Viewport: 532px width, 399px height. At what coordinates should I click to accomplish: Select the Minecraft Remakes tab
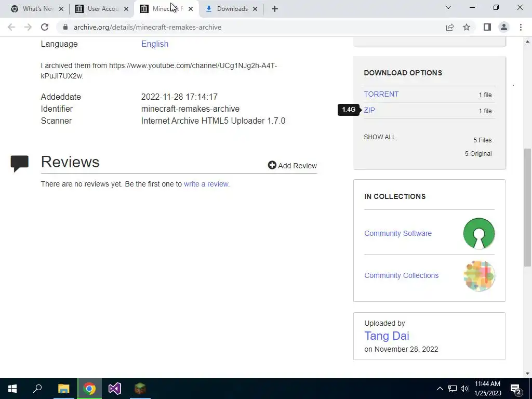pyautogui.click(x=166, y=9)
